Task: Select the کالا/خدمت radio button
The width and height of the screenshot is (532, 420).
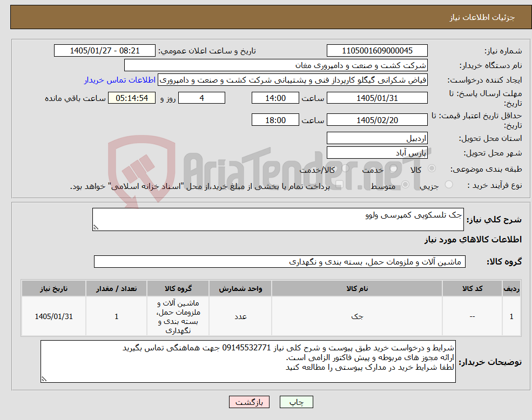Action: pos(345,168)
